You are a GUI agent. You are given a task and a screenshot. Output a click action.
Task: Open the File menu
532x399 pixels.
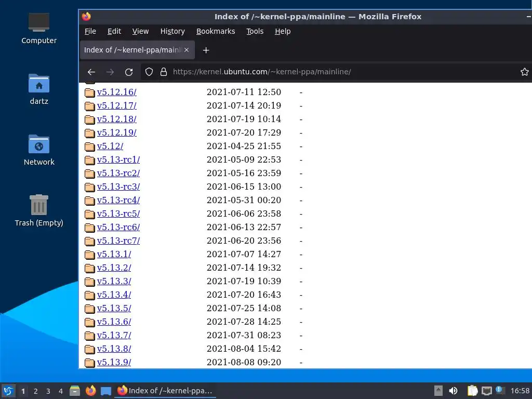[x=90, y=31]
